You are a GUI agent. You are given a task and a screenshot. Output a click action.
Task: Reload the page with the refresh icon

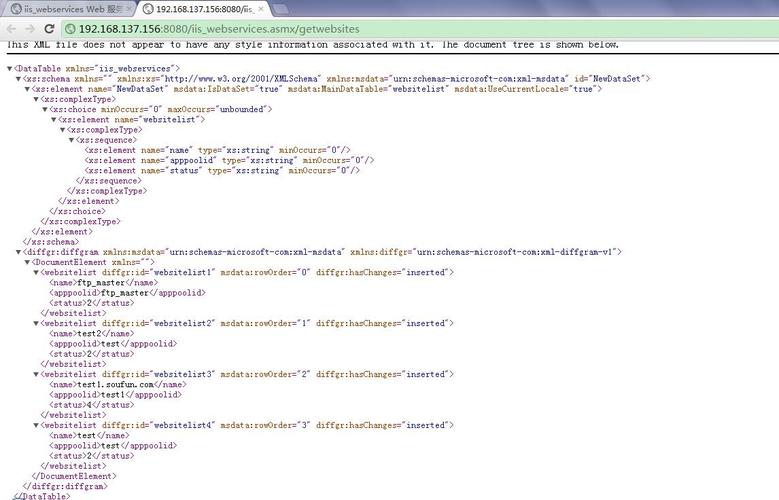pyautogui.click(x=50, y=29)
